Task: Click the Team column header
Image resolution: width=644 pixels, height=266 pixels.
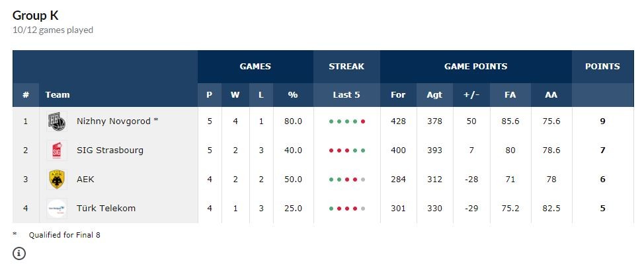Action: pos(58,95)
